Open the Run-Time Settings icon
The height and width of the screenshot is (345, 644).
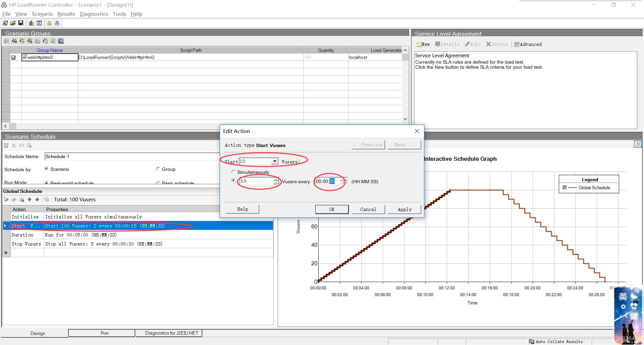pos(38,41)
